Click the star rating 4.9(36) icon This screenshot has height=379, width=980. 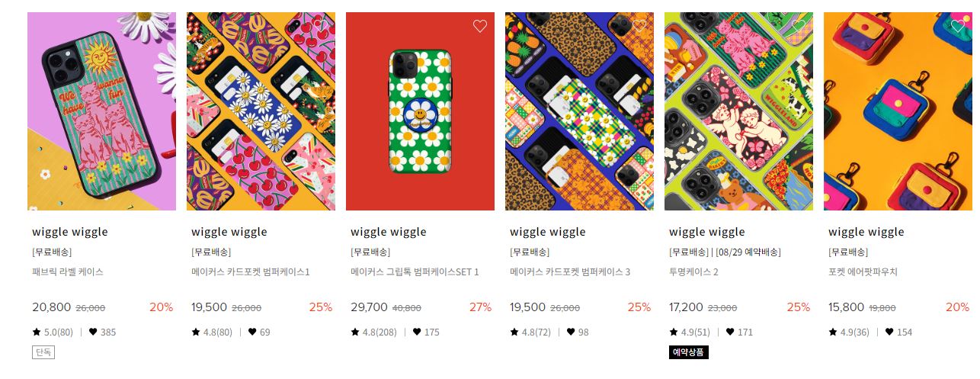[833, 332]
